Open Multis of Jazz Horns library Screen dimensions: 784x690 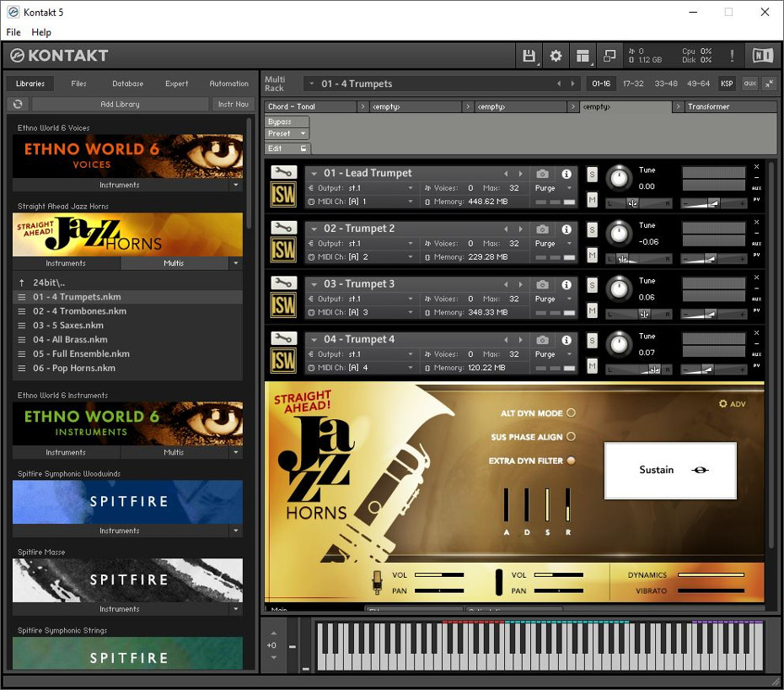pyautogui.click(x=174, y=263)
